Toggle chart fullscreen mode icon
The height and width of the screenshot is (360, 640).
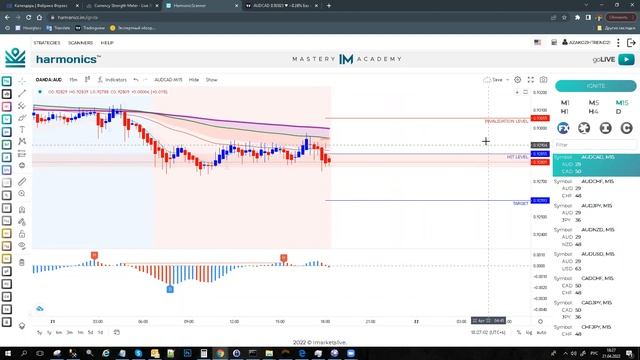click(x=531, y=80)
